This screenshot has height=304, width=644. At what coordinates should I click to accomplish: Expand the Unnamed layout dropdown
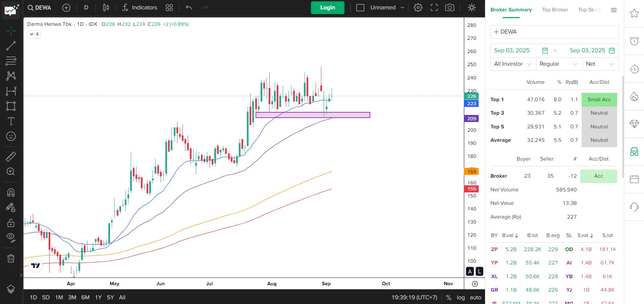(x=402, y=8)
